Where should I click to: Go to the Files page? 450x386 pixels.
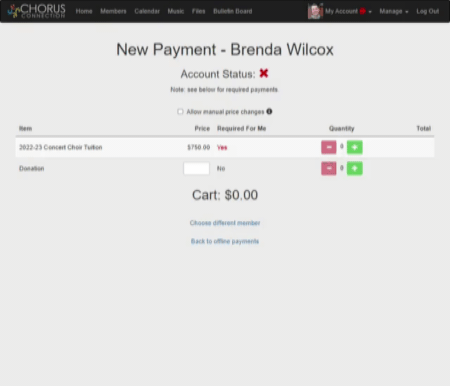[x=198, y=11]
